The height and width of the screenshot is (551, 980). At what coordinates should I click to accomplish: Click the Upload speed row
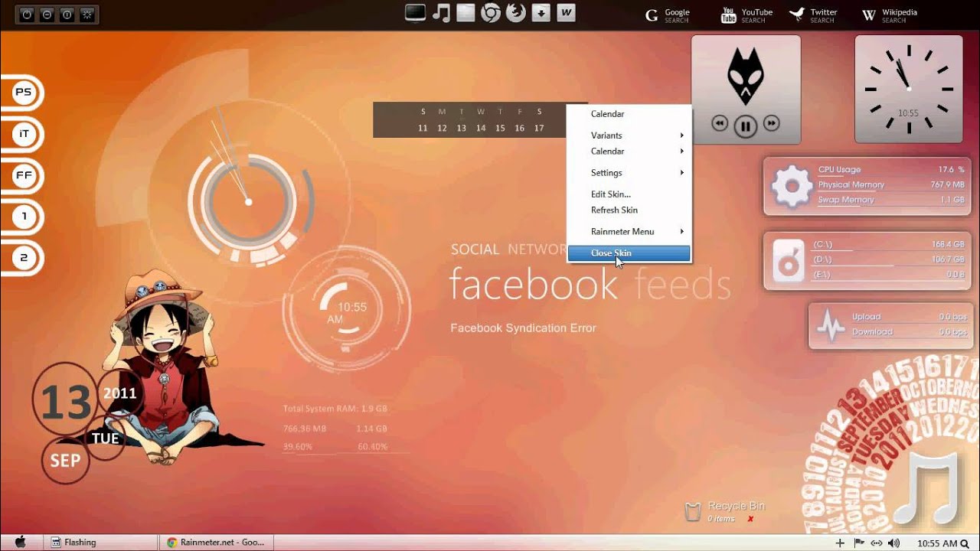[910, 317]
